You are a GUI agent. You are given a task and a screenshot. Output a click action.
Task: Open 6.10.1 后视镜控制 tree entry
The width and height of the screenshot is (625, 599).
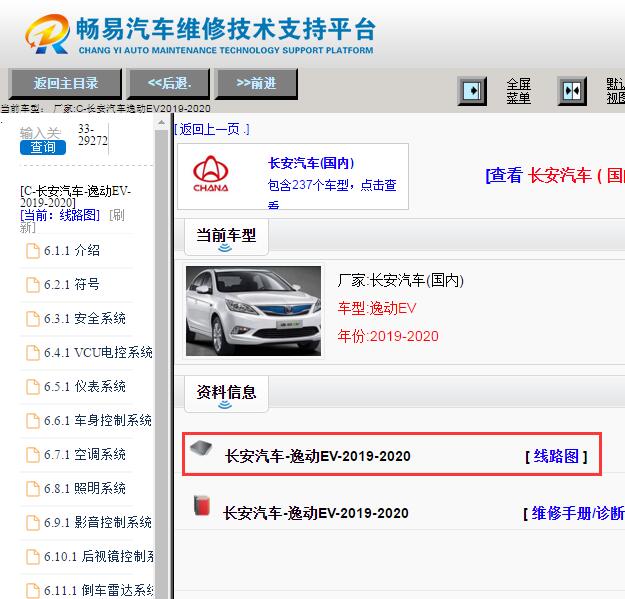tap(99, 557)
